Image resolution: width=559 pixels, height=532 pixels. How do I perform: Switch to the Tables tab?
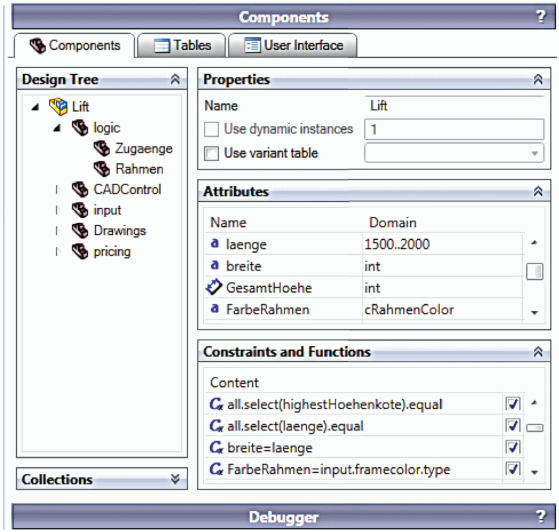[x=182, y=45]
